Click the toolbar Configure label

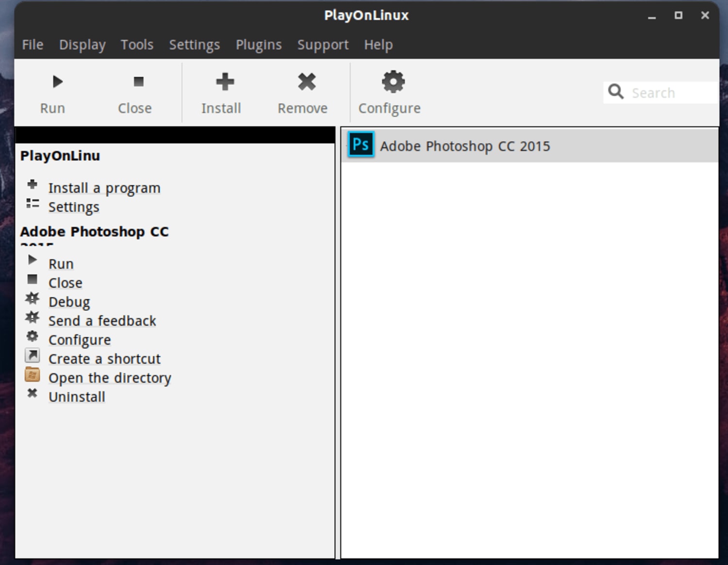tap(390, 108)
